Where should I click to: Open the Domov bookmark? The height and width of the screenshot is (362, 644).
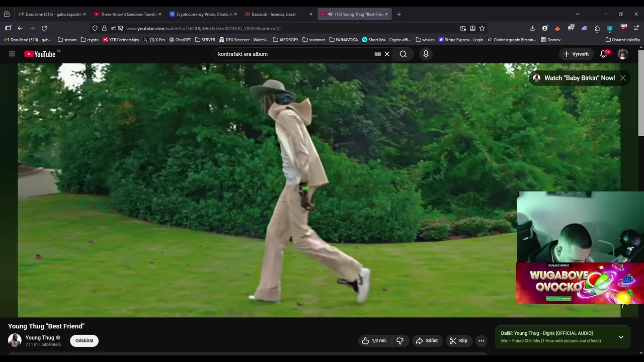tap(551, 40)
